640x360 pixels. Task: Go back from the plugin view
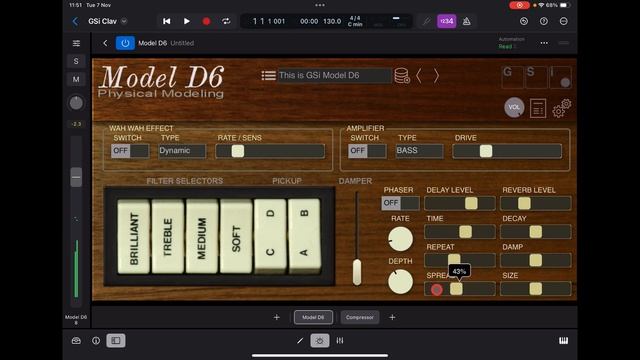pyautogui.click(x=105, y=43)
